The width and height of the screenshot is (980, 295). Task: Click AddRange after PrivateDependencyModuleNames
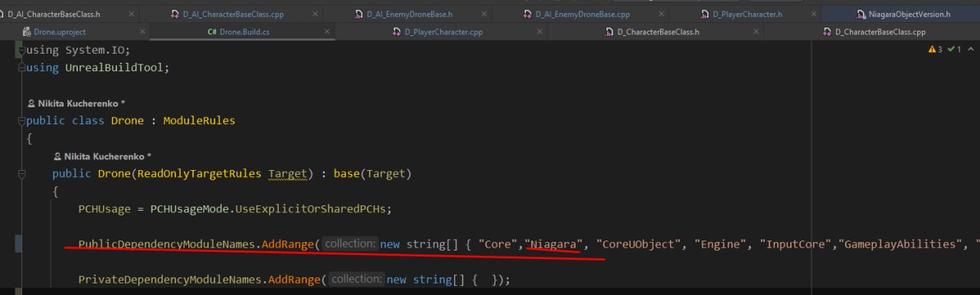pos(294,280)
